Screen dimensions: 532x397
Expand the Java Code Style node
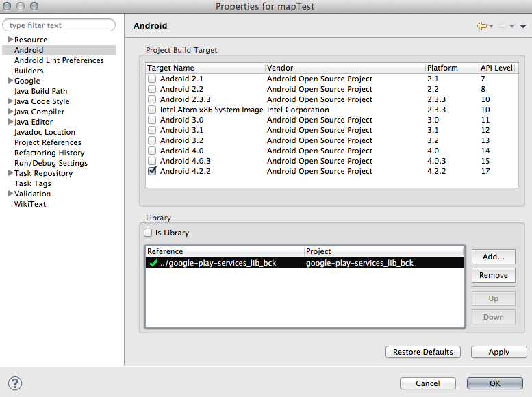10,101
